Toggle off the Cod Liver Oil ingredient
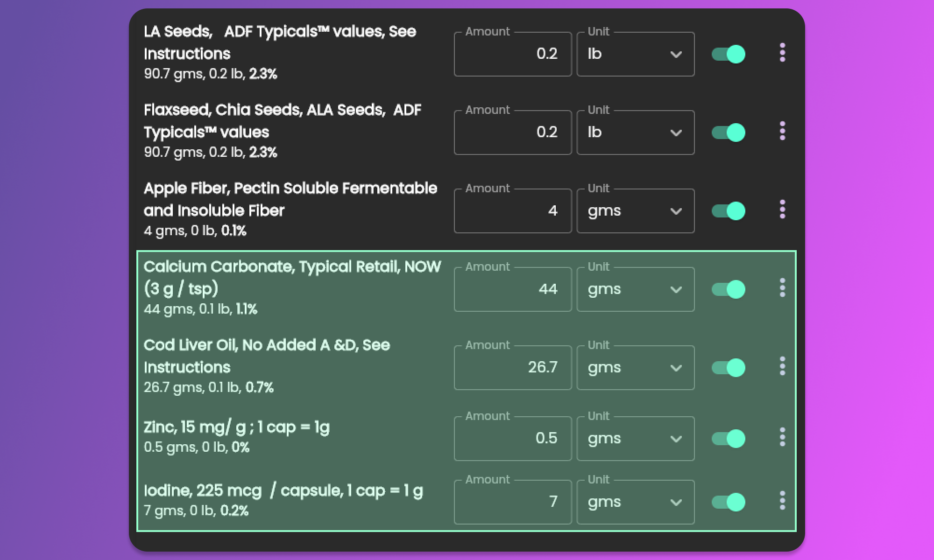 [729, 368]
